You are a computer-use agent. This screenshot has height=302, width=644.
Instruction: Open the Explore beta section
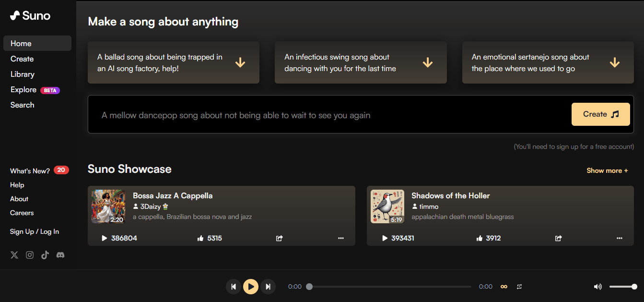[x=23, y=90]
